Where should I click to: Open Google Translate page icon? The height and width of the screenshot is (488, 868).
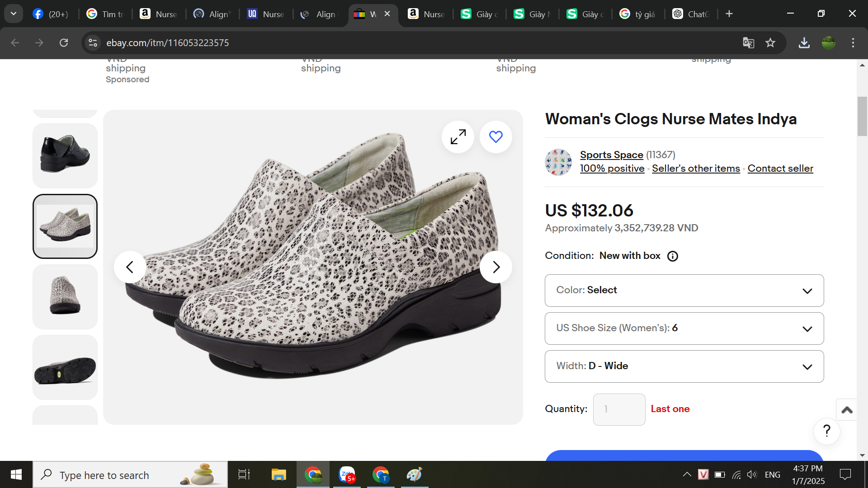tap(748, 43)
